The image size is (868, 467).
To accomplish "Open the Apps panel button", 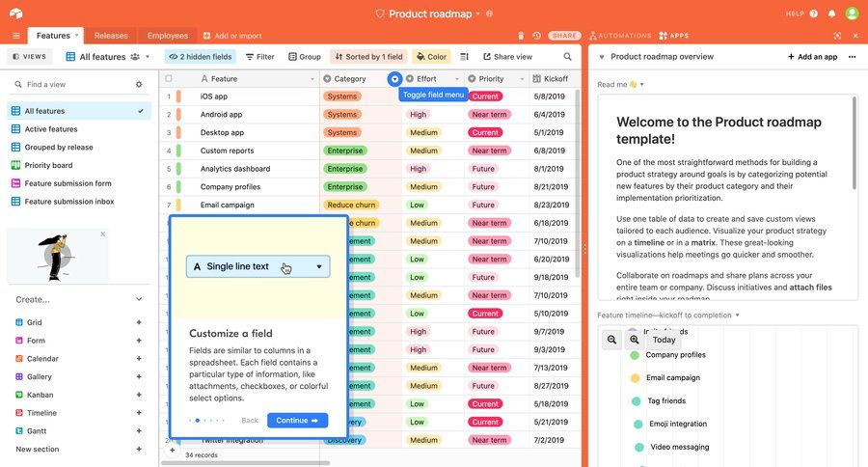I will 674,36.
